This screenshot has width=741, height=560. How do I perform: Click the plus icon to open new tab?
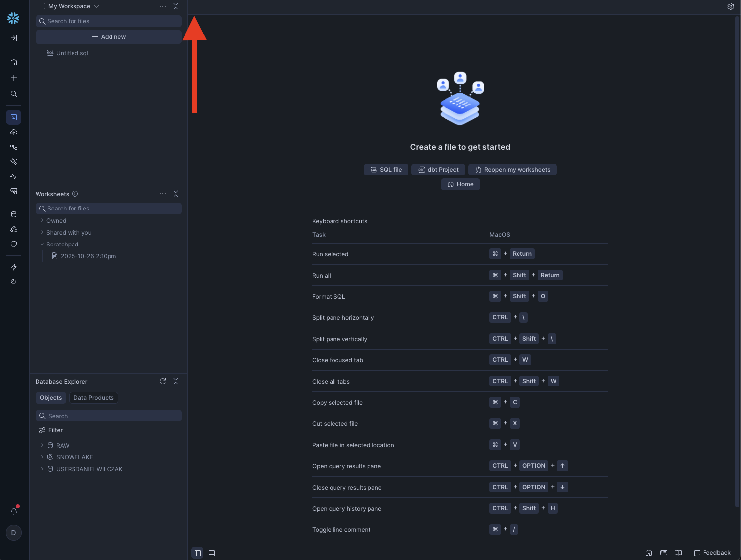(195, 6)
